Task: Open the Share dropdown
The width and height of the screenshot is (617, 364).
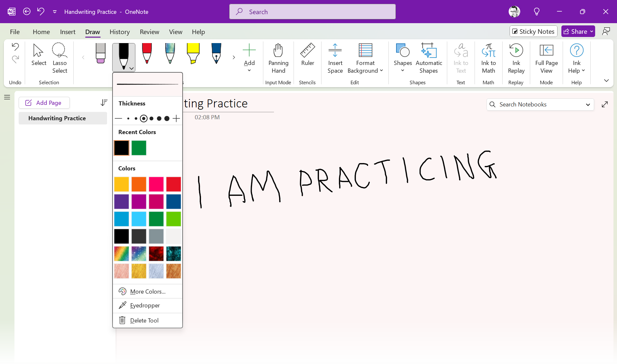Action: [x=592, y=32]
